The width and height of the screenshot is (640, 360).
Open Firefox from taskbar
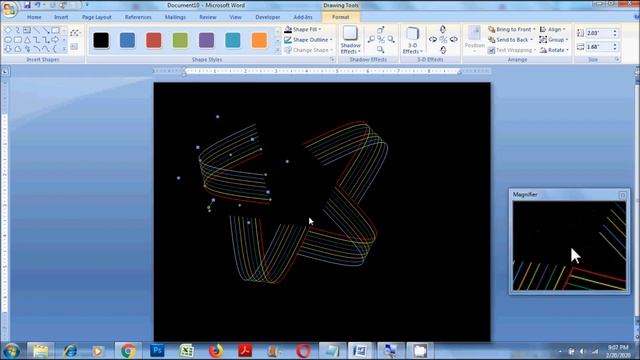pyautogui.click(x=216, y=351)
